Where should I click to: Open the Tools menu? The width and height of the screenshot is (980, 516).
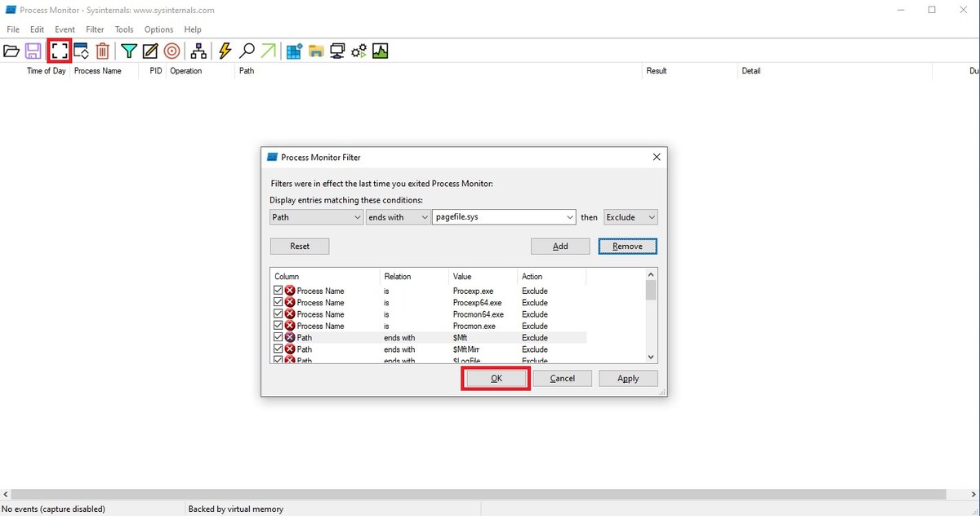[x=124, y=29]
